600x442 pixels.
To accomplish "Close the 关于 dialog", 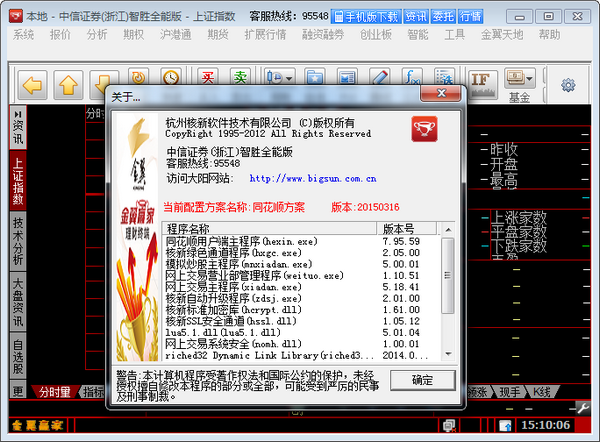I will tap(441, 93).
